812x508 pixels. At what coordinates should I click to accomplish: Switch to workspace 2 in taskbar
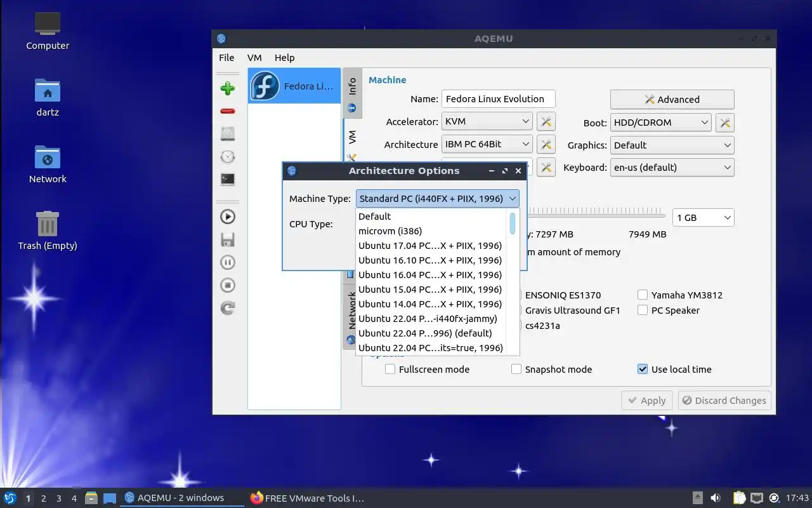tap(43, 498)
